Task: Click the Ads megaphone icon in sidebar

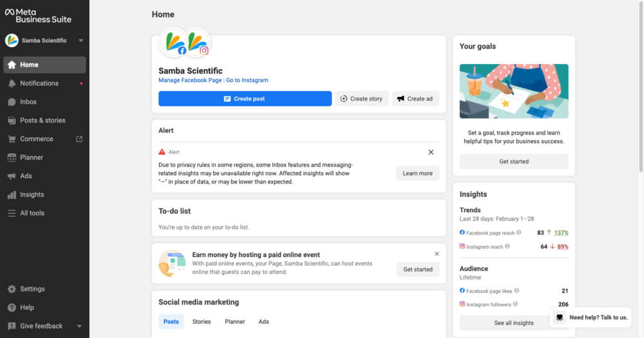Action: coord(11,176)
